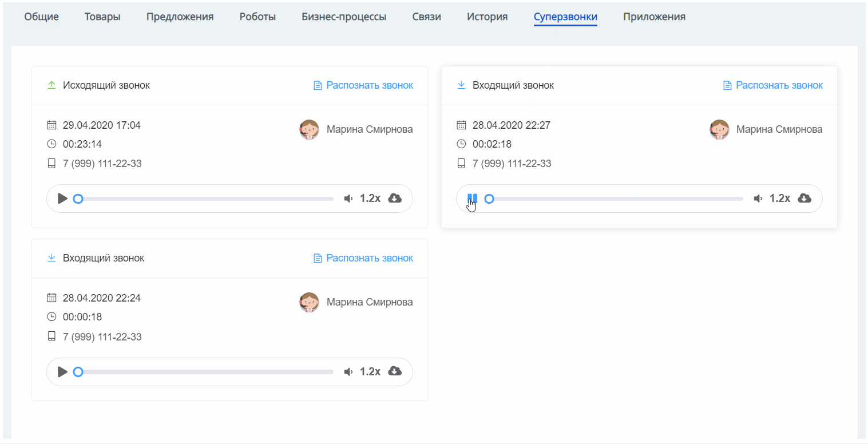Download the 29.04.2020 outgoing call recording
Screen dimensions: 868x444
click(x=395, y=198)
